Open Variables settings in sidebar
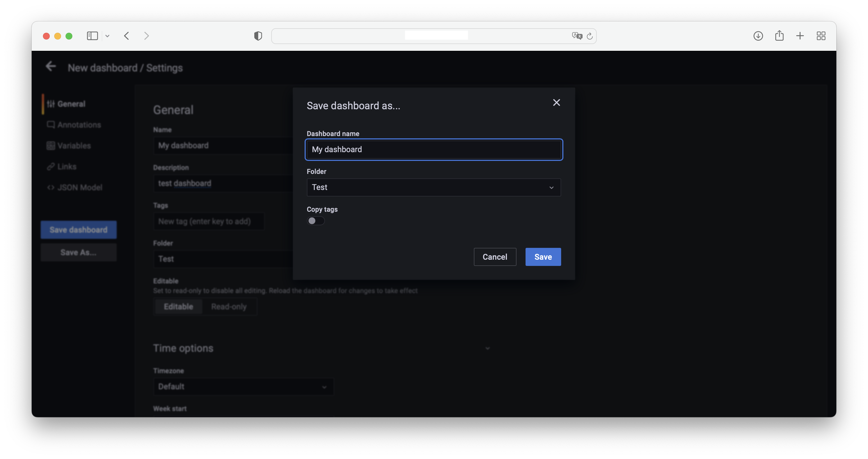This screenshot has height=459, width=868. (69, 146)
